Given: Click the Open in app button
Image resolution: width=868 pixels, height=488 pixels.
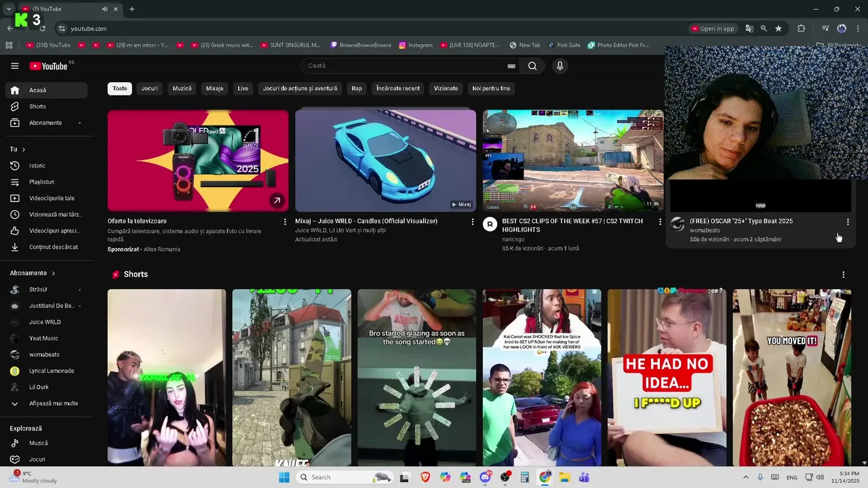Looking at the screenshot, I should pos(713,28).
